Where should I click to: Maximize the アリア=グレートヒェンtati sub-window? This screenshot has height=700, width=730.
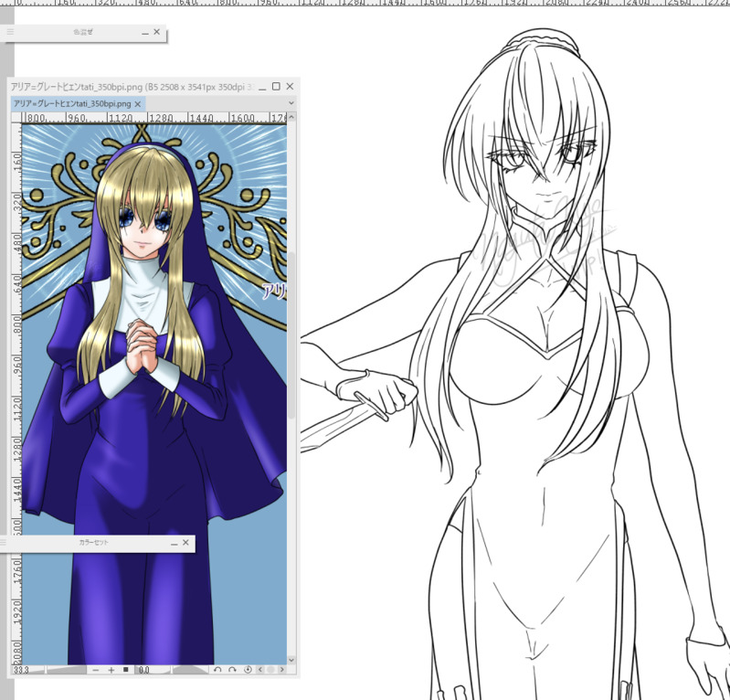tap(276, 87)
